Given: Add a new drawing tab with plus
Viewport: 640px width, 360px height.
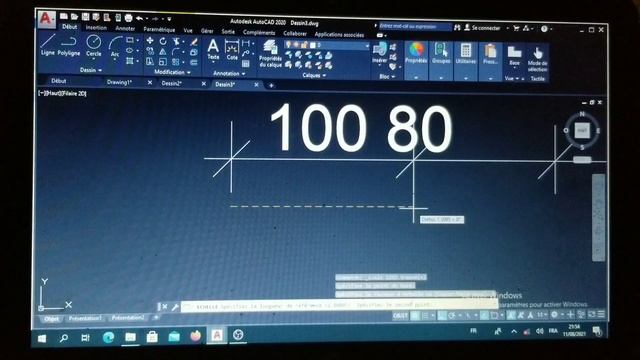Looking at the screenshot, I should click(x=271, y=85).
